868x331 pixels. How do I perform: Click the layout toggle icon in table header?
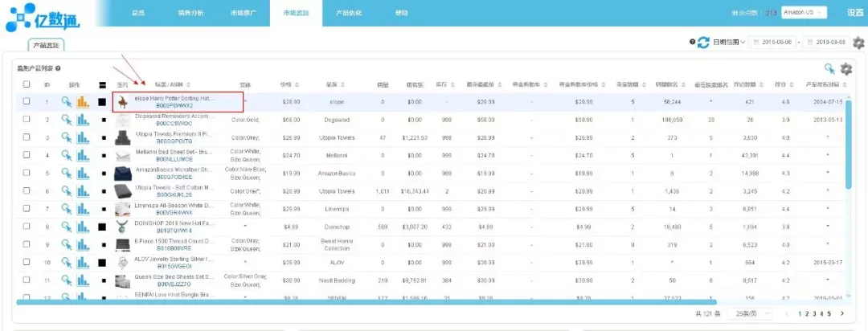[x=102, y=84]
